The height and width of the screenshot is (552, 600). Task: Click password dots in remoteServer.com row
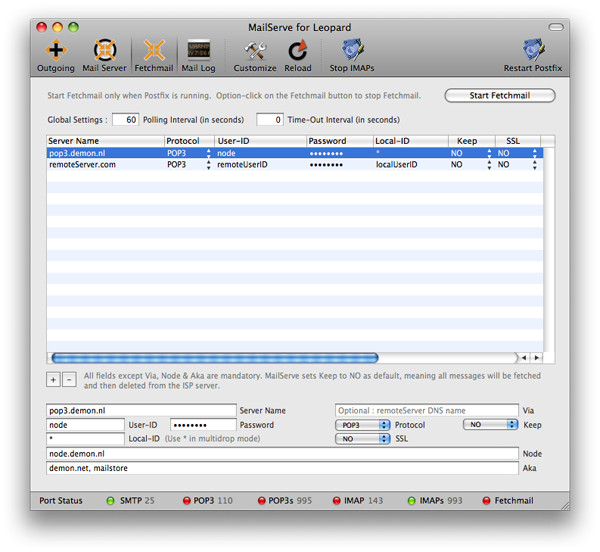326,165
